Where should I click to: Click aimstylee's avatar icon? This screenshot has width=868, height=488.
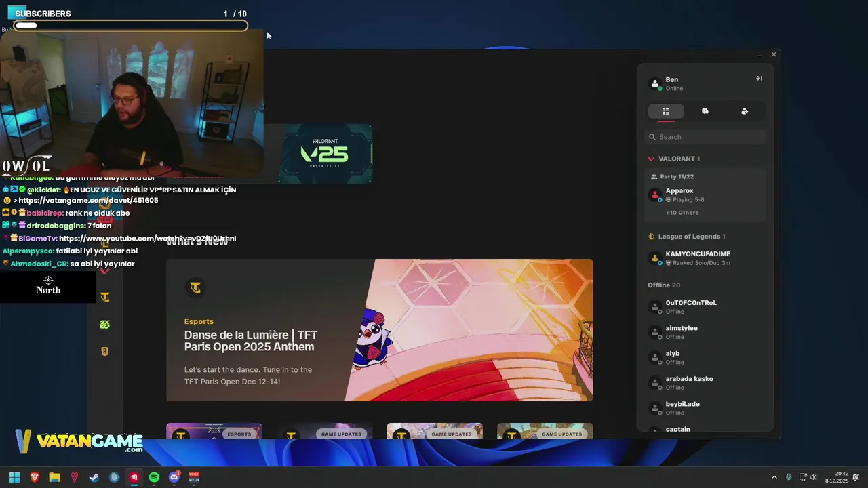point(655,332)
